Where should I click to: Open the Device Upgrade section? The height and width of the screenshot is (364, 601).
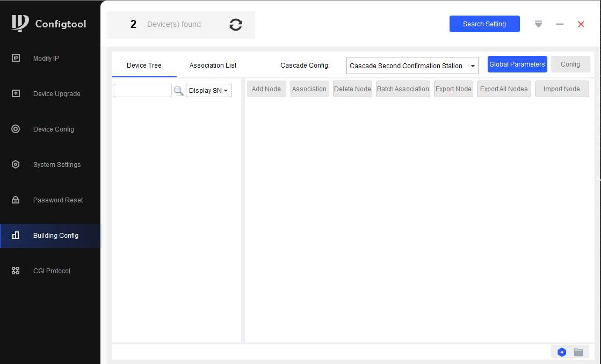point(56,94)
